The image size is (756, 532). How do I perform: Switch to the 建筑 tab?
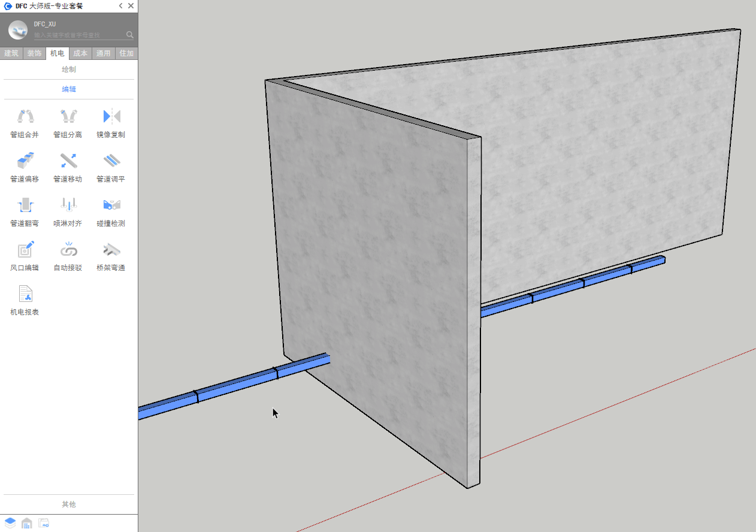pos(11,53)
